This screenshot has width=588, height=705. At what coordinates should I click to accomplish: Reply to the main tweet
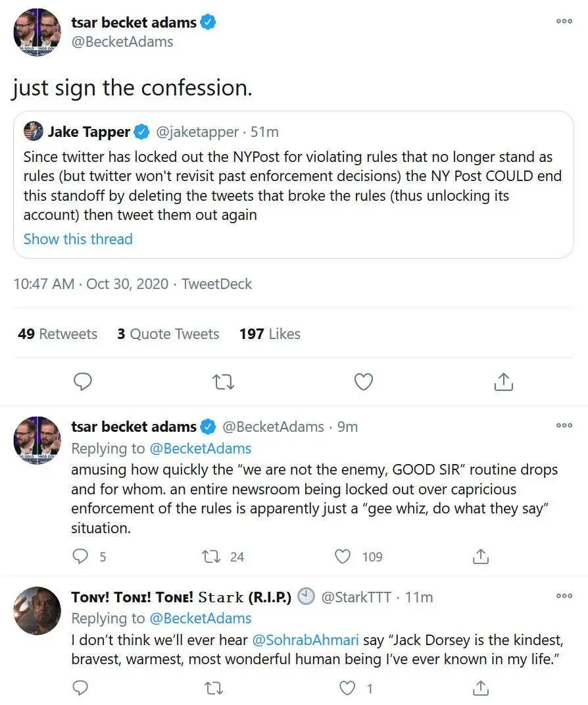tap(82, 382)
